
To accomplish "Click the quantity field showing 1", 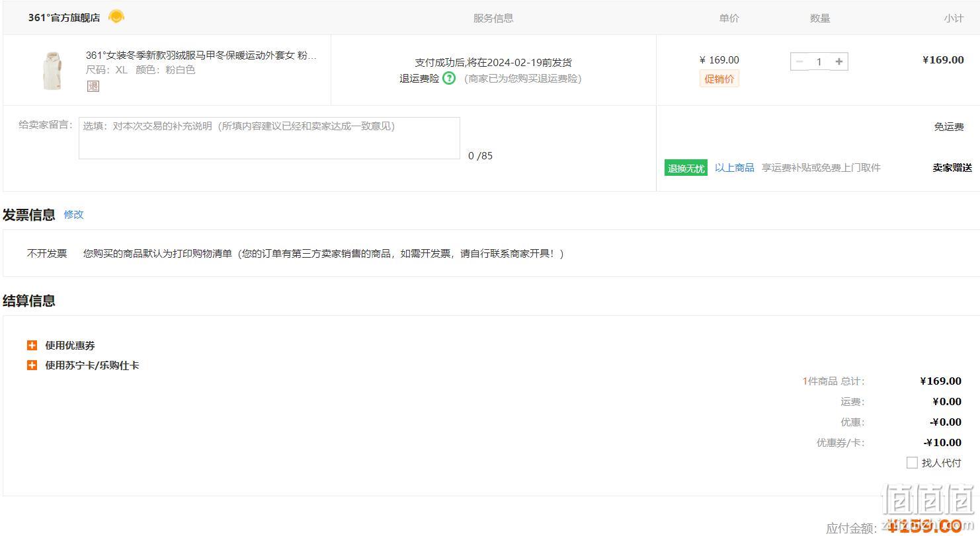I will pos(819,61).
